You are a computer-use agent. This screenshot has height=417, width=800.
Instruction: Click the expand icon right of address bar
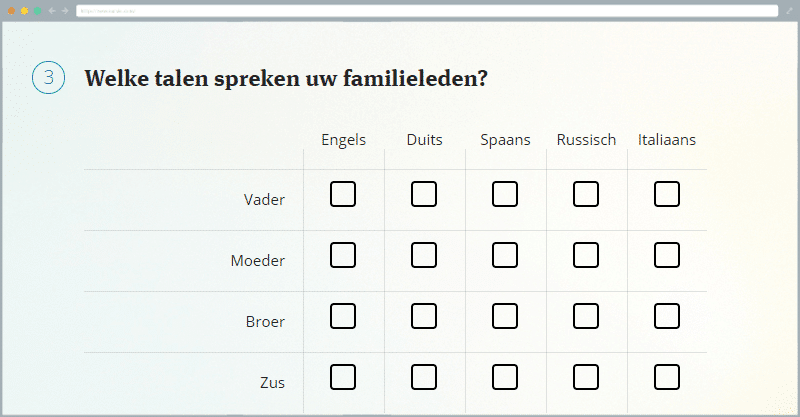click(788, 10)
